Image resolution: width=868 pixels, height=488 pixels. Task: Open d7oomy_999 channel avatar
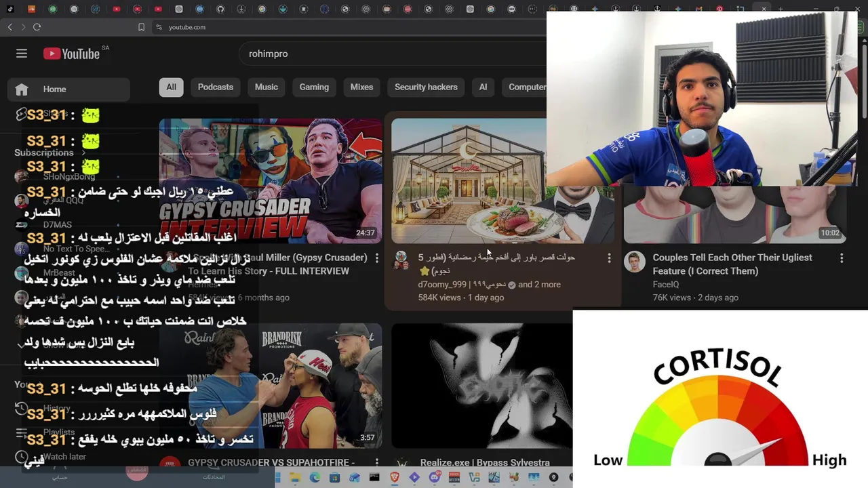(401, 260)
